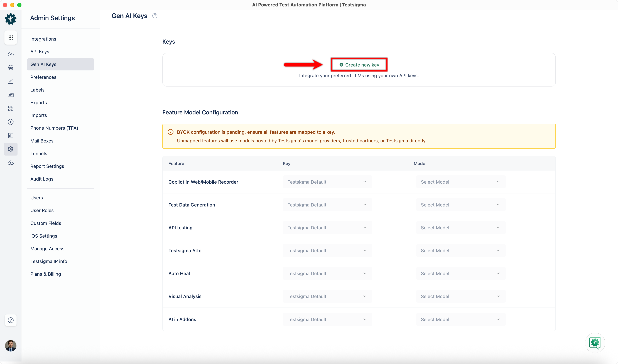This screenshot has height=364, width=618.
Task: Open the dashboard gauge icon in sidebar
Action: [11, 54]
